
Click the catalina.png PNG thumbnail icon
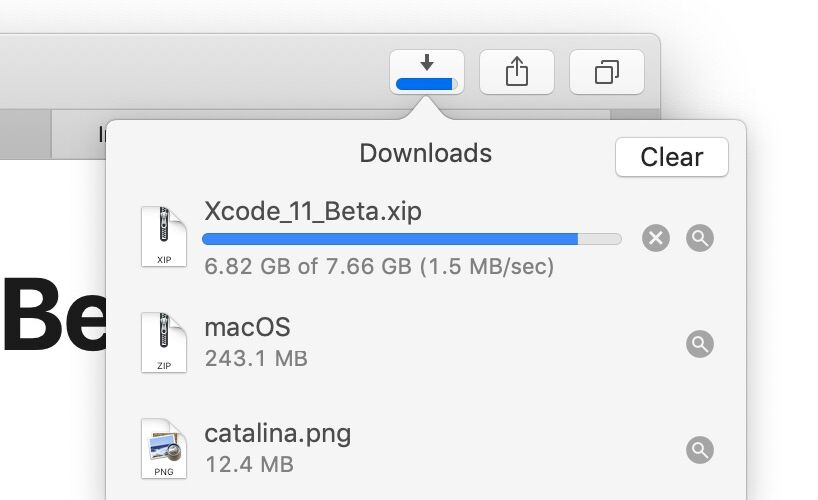coord(164,448)
